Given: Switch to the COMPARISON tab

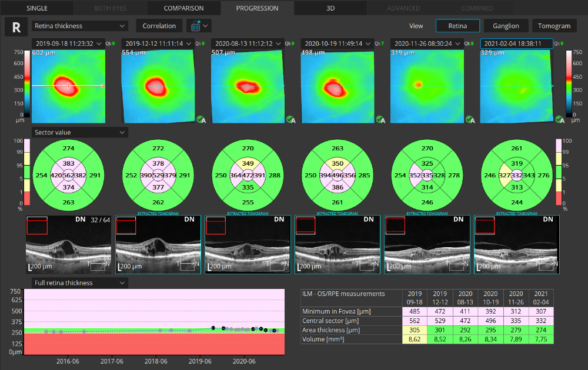Looking at the screenshot, I should coord(183,8).
